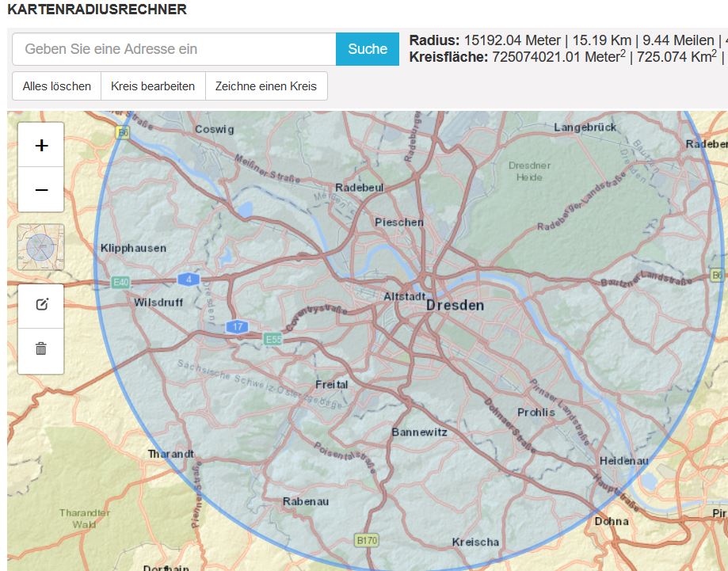Click the edit layers pencil icon
The image size is (728, 571).
tap(41, 305)
